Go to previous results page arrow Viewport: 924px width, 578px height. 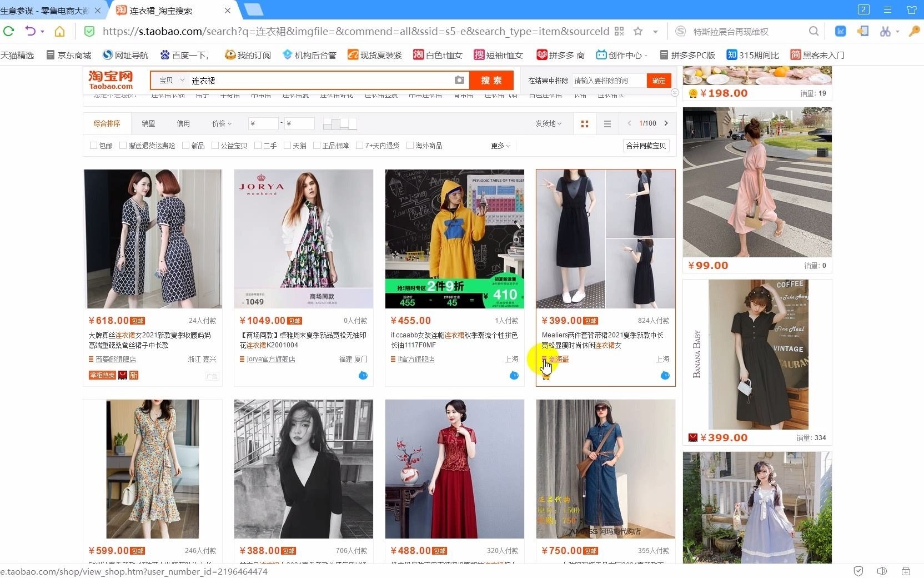pyautogui.click(x=629, y=123)
